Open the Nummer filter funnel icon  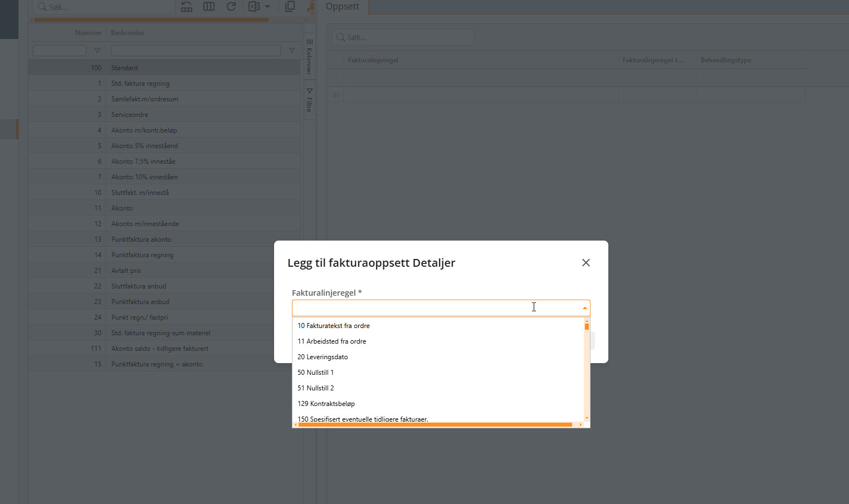97,51
